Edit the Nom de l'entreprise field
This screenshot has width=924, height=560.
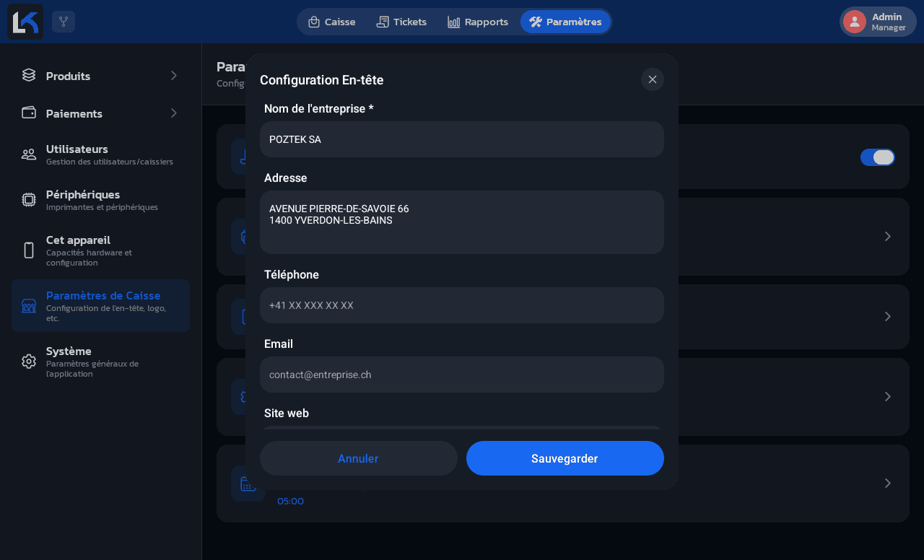click(462, 139)
